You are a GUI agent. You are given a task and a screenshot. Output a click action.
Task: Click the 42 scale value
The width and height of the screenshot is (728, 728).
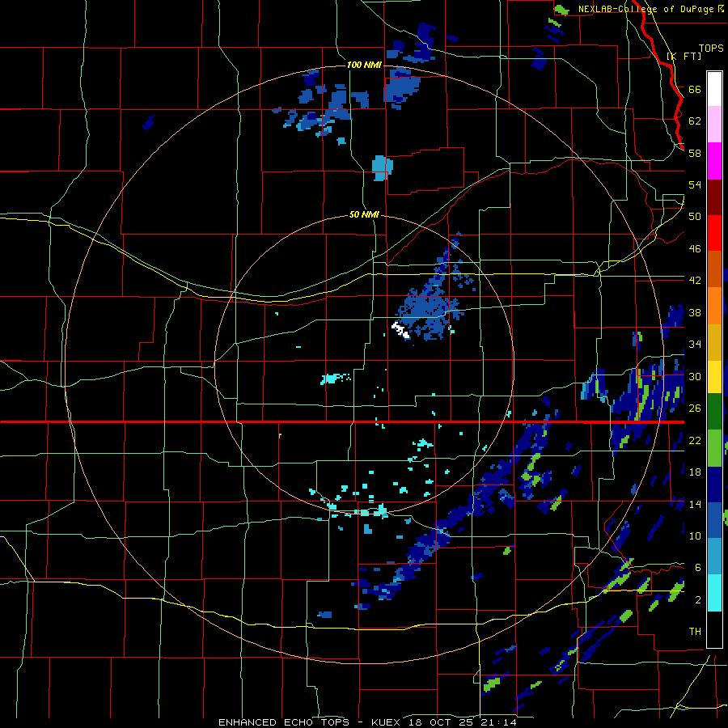(x=695, y=281)
